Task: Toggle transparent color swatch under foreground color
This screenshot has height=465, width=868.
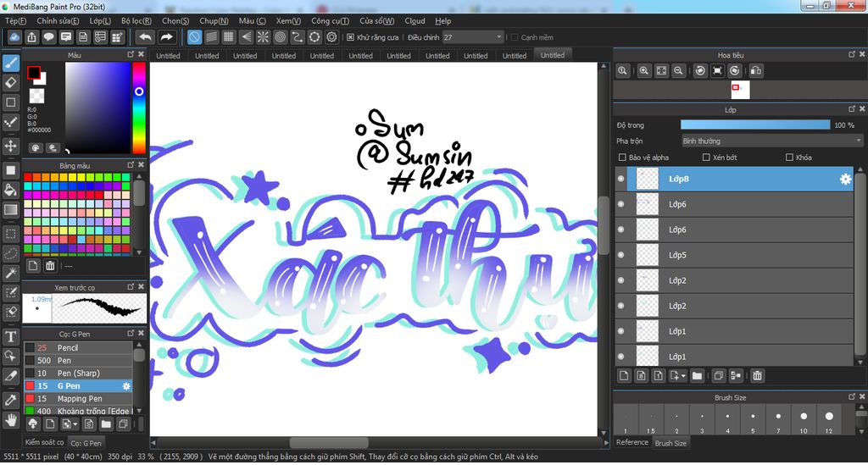Action: [x=36, y=96]
